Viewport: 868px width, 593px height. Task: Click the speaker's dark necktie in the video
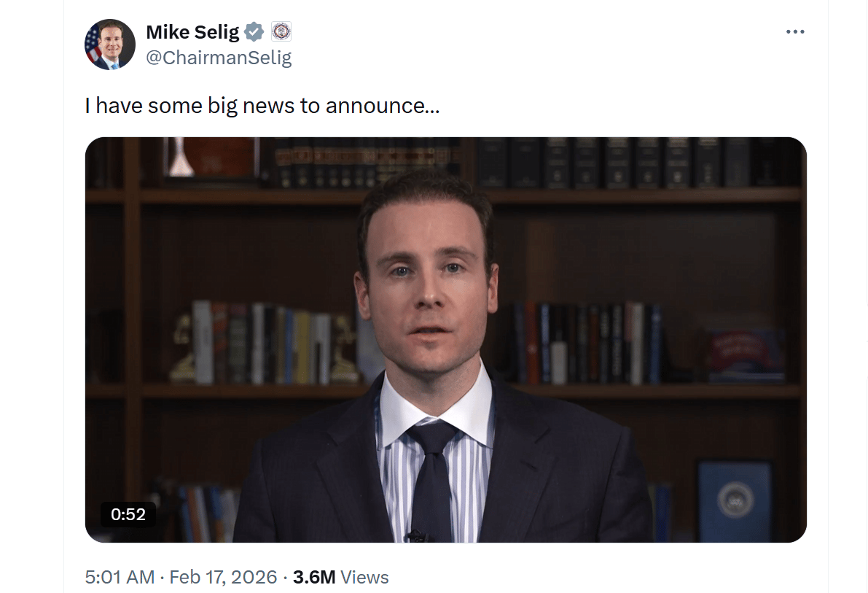[x=433, y=476]
